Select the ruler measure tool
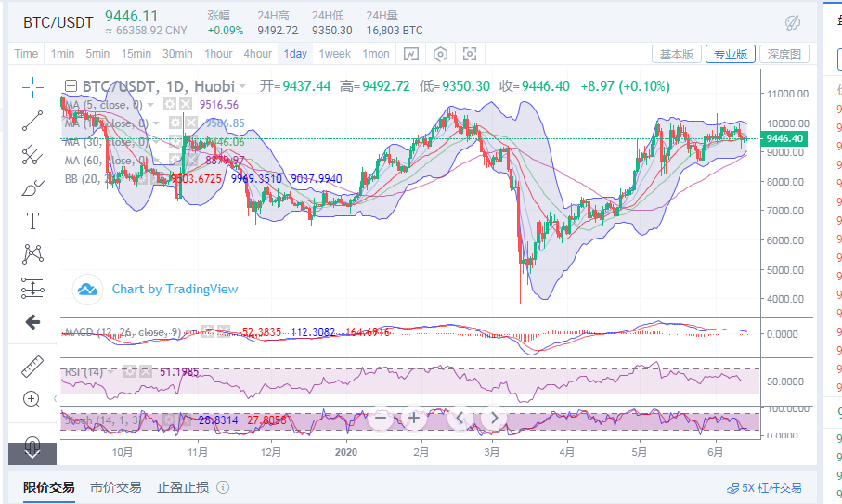Viewport: 842px width, 504px height. click(32, 366)
